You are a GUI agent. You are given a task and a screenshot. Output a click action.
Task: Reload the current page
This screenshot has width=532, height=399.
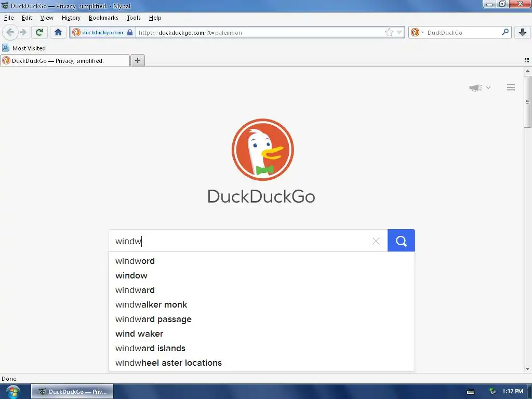pos(39,32)
